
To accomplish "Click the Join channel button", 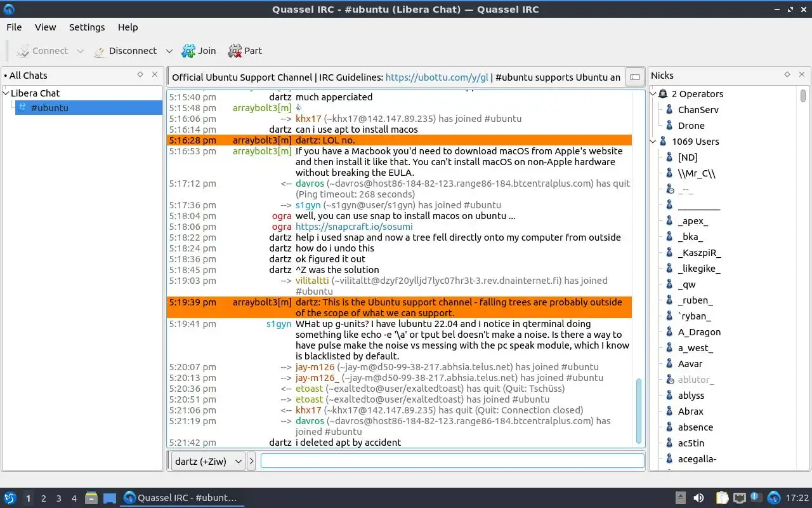I will coord(199,51).
